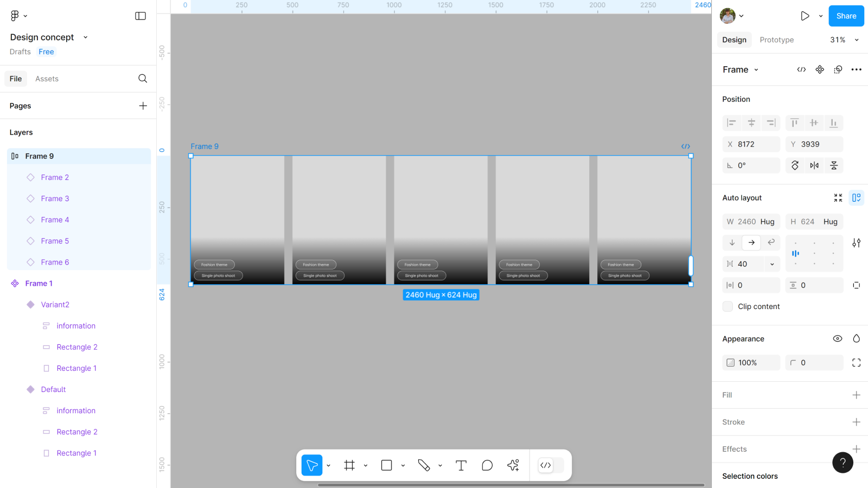Open the Comment tool
This screenshot has width=868, height=488.
tap(487, 465)
